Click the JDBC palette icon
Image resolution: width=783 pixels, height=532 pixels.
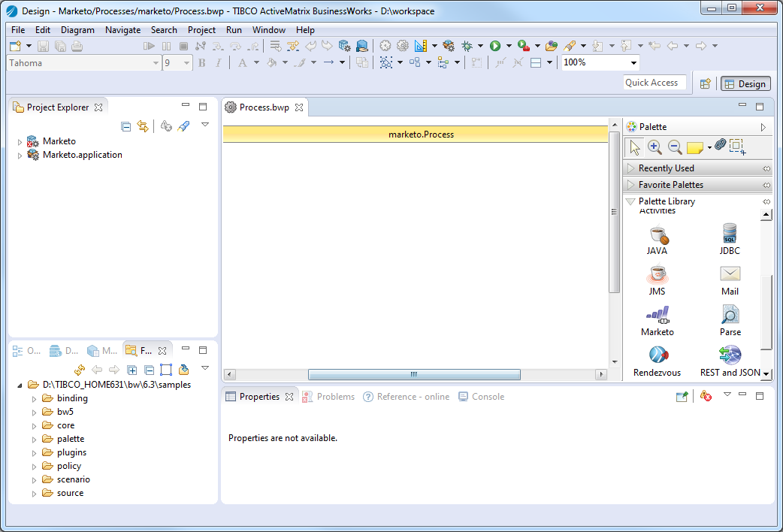click(x=729, y=234)
